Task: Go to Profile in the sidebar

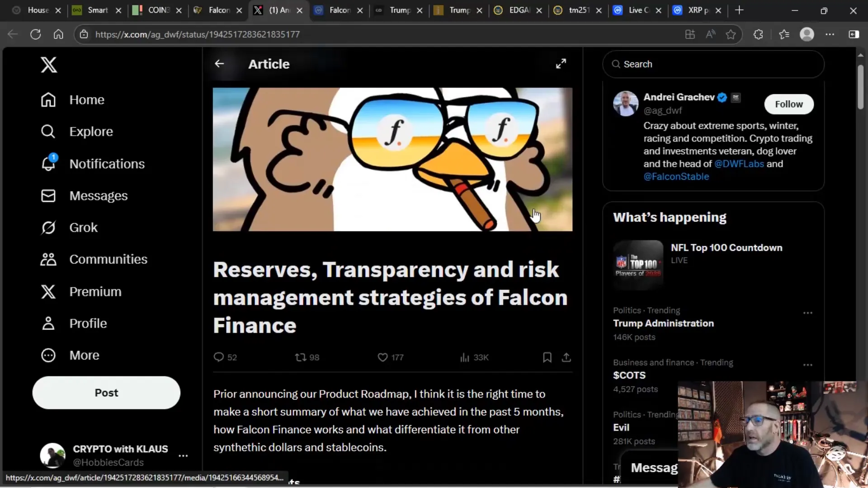Action: (74, 324)
